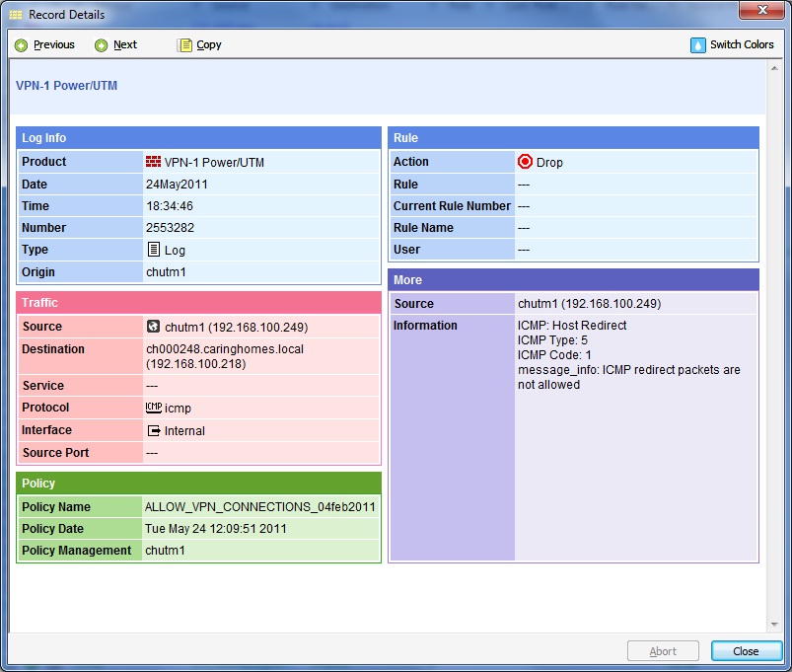Click the User field label

pyautogui.click(x=406, y=250)
